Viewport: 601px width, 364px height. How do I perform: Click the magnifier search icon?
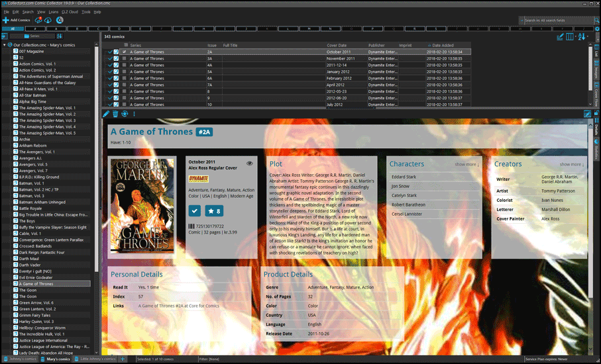coord(597,20)
